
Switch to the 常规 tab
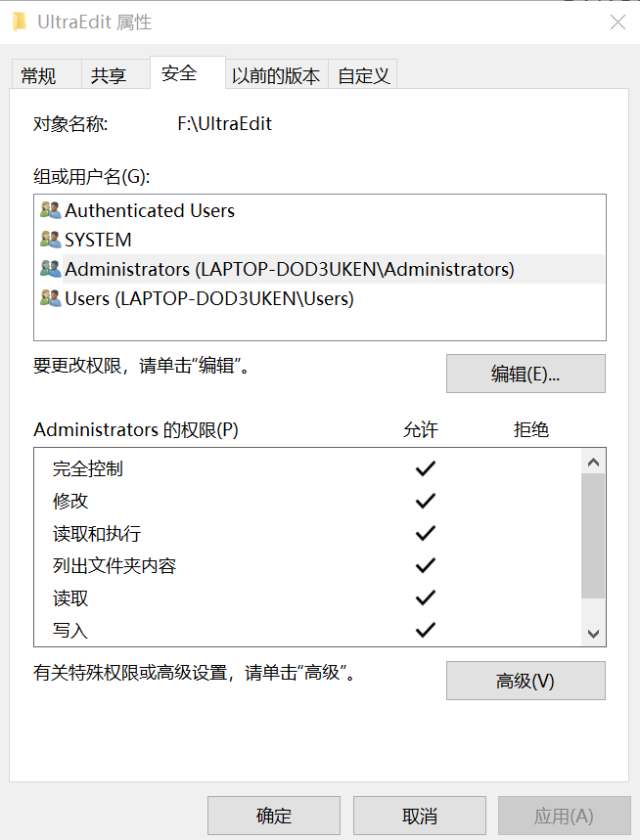[41, 73]
